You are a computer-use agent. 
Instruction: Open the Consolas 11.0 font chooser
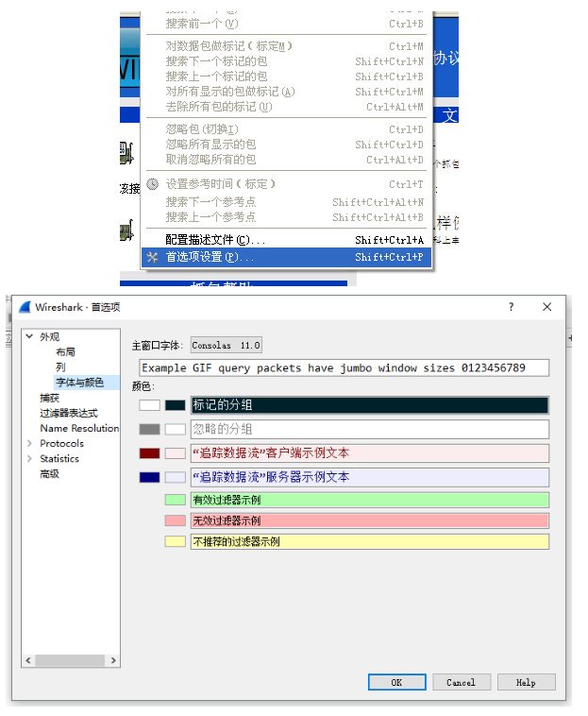click(227, 345)
